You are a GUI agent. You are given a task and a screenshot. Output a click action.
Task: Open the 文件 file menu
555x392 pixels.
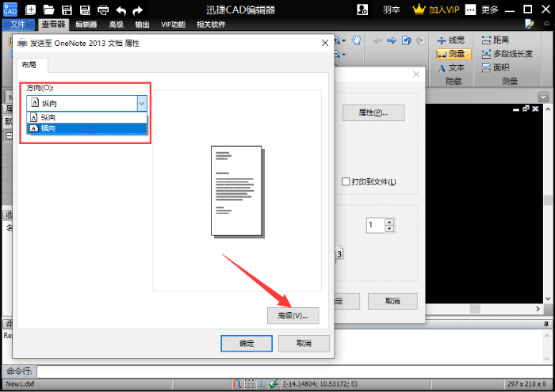18,25
